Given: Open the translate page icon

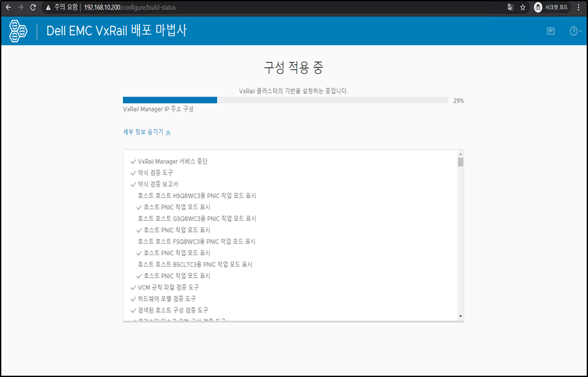Looking at the screenshot, I should pyautogui.click(x=510, y=7).
